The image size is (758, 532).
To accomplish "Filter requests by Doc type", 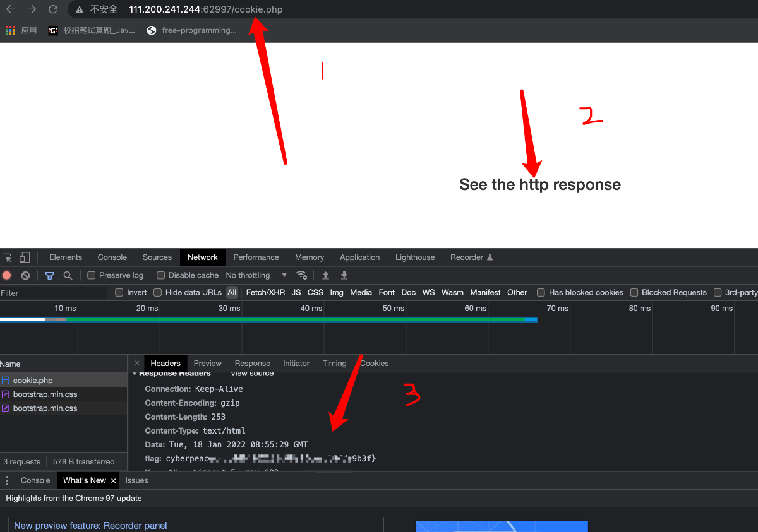I will (x=409, y=292).
